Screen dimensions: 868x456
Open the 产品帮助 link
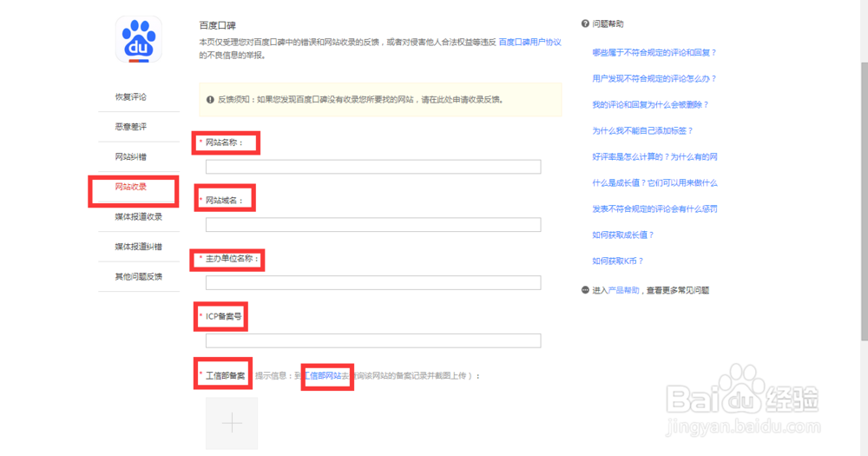tap(623, 290)
